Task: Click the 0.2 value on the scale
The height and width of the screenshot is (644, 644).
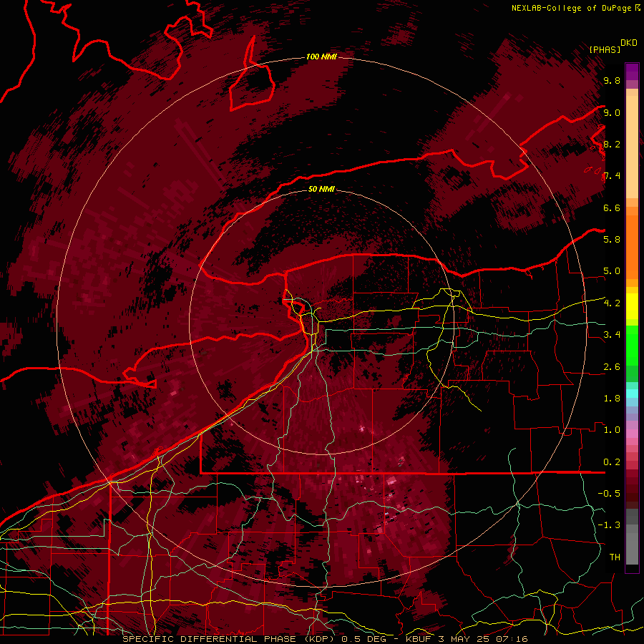Action: [612, 462]
